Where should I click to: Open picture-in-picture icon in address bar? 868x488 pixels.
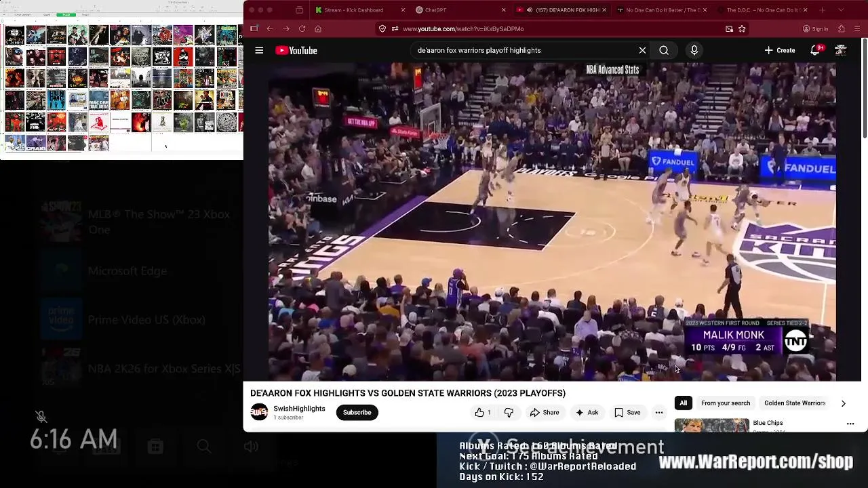click(729, 28)
